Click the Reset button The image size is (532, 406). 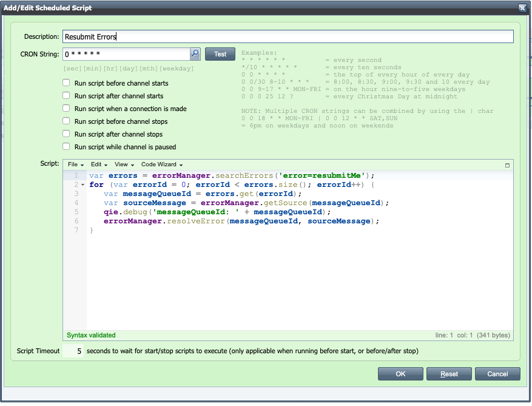pyautogui.click(x=449, y=374)
